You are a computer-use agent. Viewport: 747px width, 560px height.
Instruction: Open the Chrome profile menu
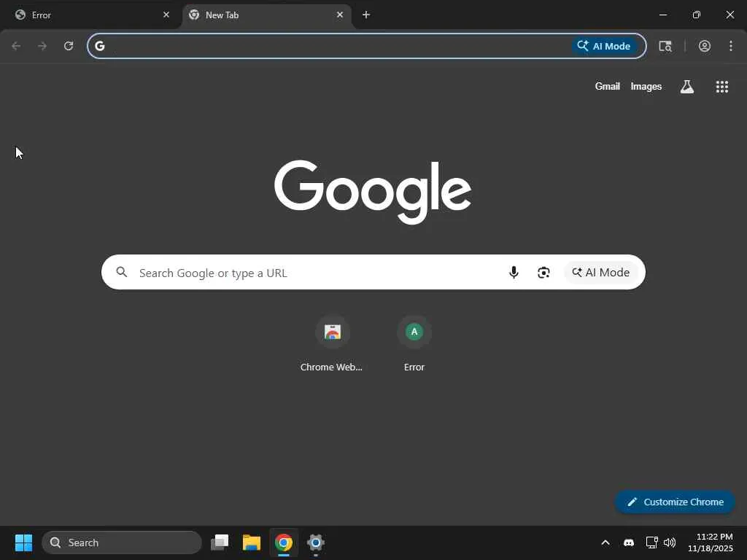click(705, 46)
